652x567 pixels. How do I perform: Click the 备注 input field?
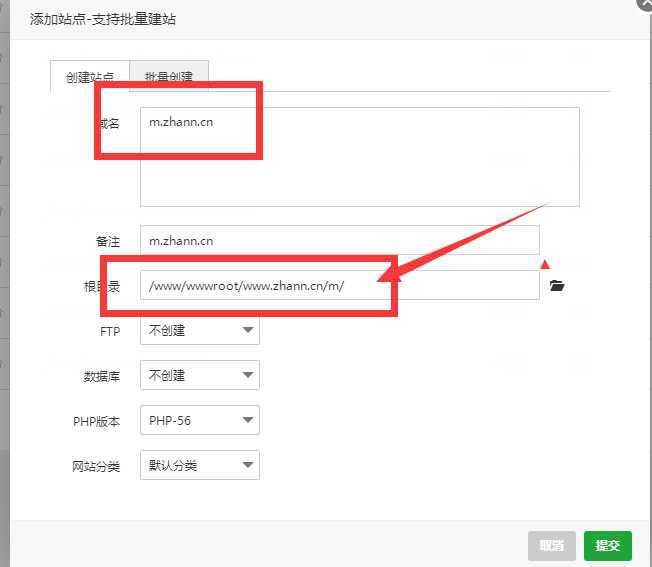(340, 240)
